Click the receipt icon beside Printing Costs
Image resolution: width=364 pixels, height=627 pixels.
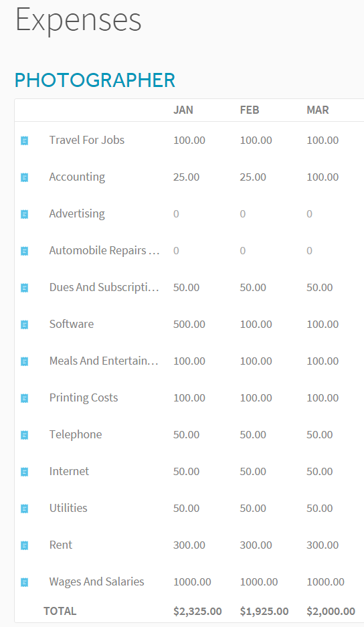[x=24, y=398]
